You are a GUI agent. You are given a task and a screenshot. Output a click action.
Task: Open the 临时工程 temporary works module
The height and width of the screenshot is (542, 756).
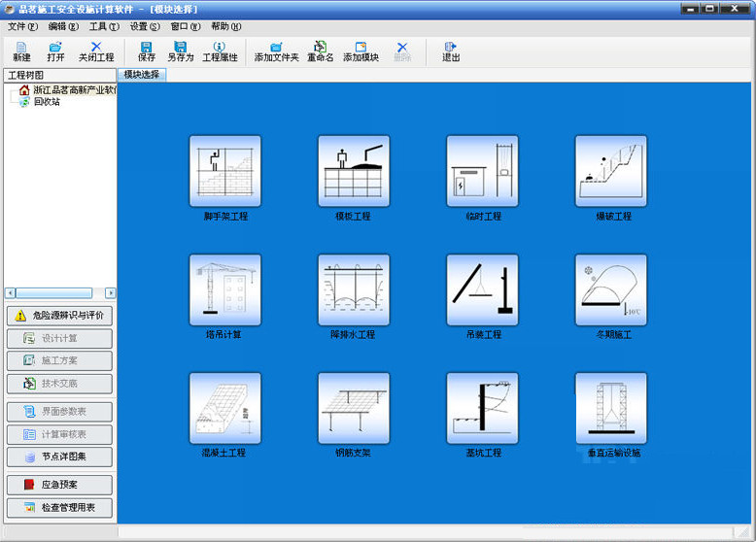click(482, 171)
